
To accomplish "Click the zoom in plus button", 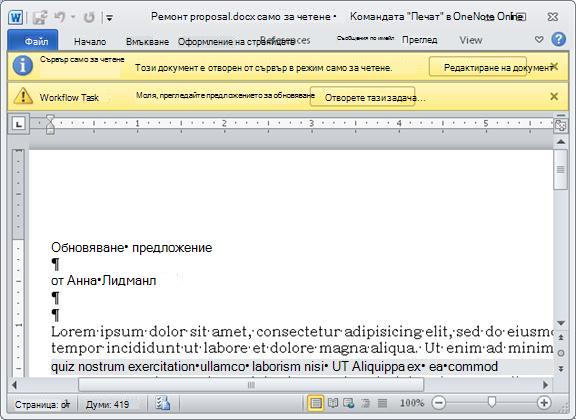I will (x=544, y=403).
